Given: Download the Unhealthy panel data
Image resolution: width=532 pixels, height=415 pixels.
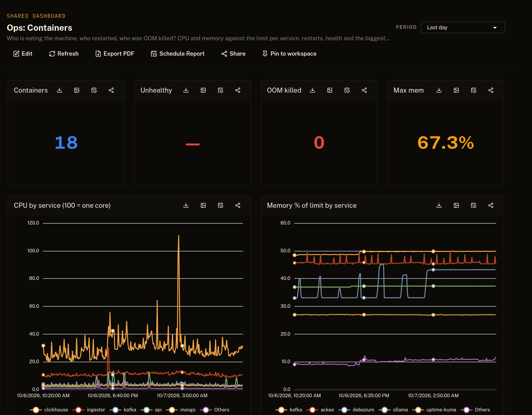Looking at the screenshot, I should pyautogui.click(x=186, y=90).
